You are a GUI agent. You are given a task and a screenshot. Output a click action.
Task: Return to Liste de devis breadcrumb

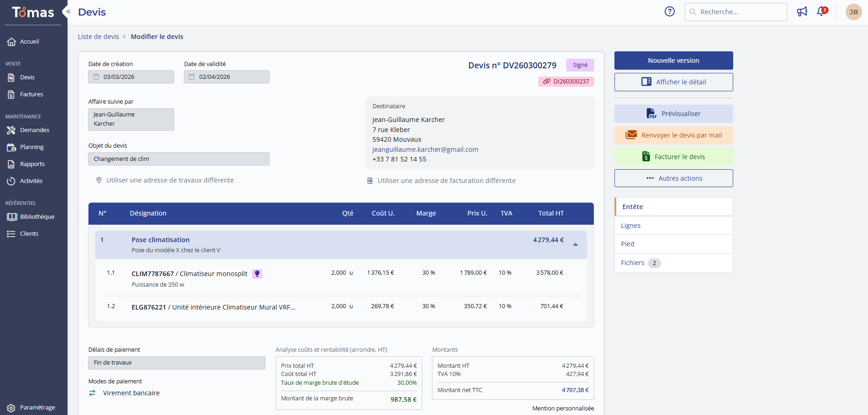(98, 37)
